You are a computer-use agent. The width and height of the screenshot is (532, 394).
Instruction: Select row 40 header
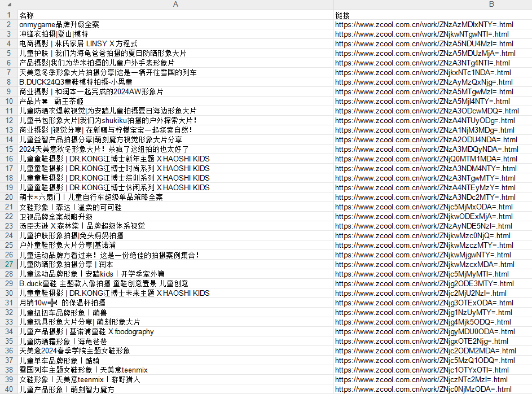9,389
